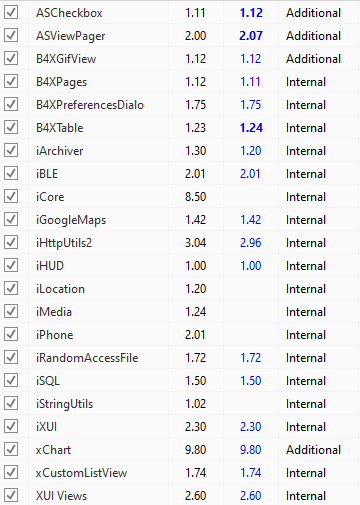Select the iBLE library name

coord(47,174)
